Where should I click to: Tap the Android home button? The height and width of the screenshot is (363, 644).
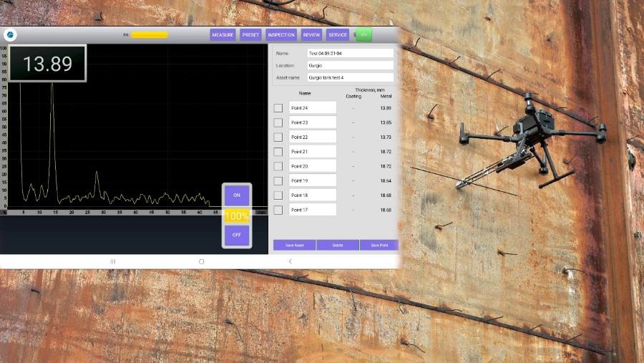(x=201, y=261)
